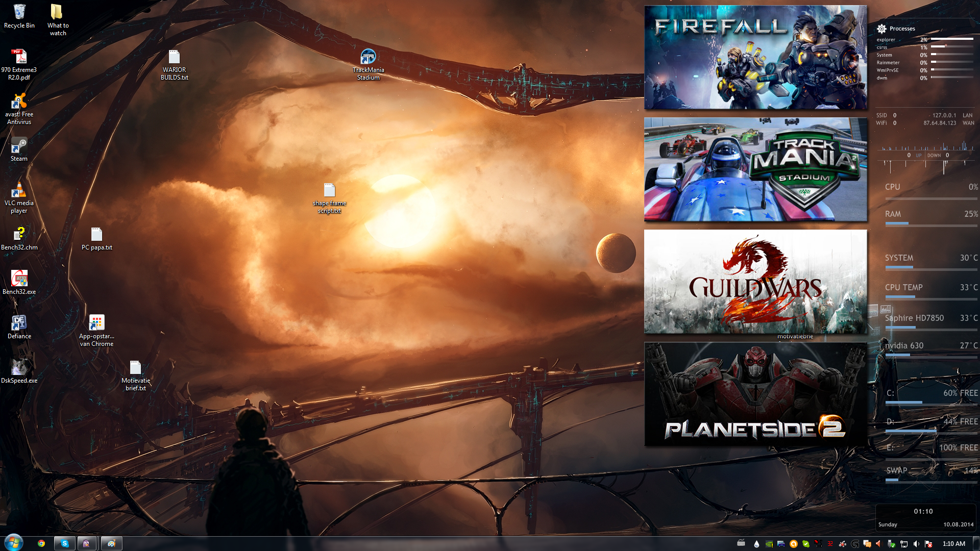Select the DskSpeed.exe icon
The image size is (980, 551).
point(19,371)
